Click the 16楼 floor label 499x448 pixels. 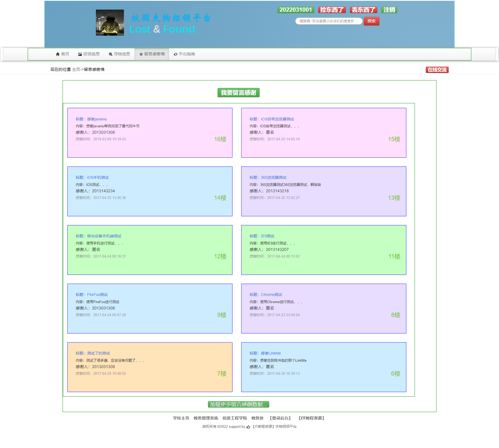[x=220, y=139]
